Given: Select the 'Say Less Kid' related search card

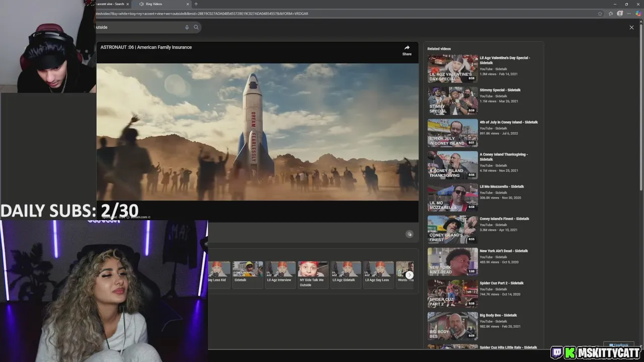Looking at the screenshot, I should pyautogui.click(x=219, y=275).
